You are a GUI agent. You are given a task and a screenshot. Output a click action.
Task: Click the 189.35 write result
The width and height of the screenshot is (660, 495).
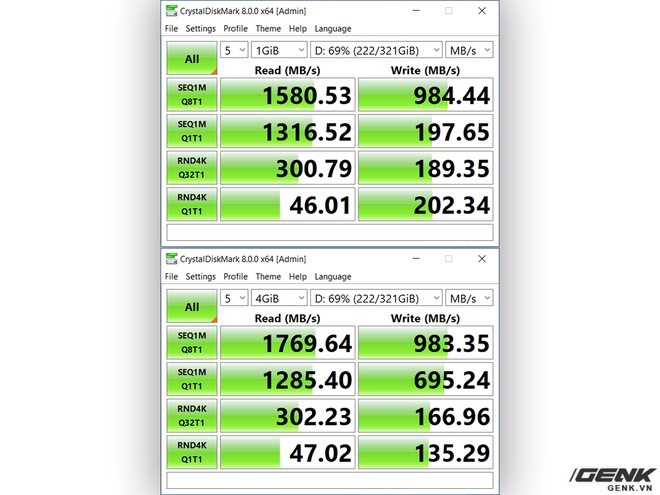(426, 168)
